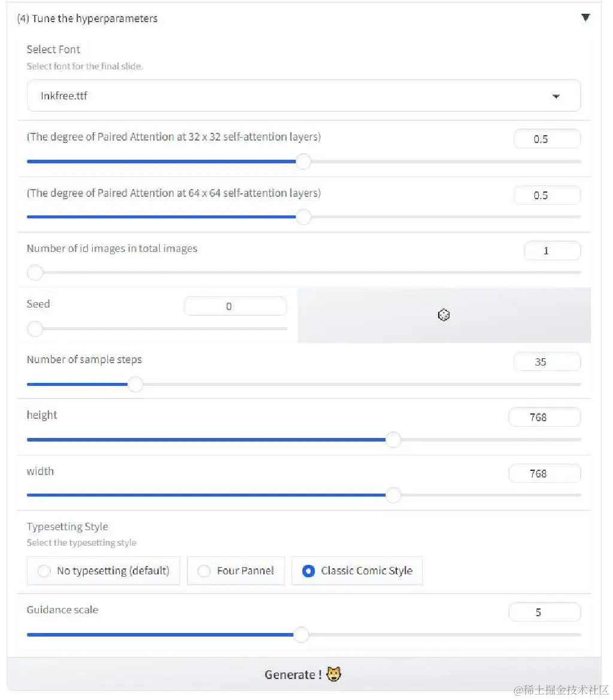This screenshot has width=613, height=700.
Task: Click the 64 x 64 Paired Attention slider handle
Action: [x=304, y=217]
